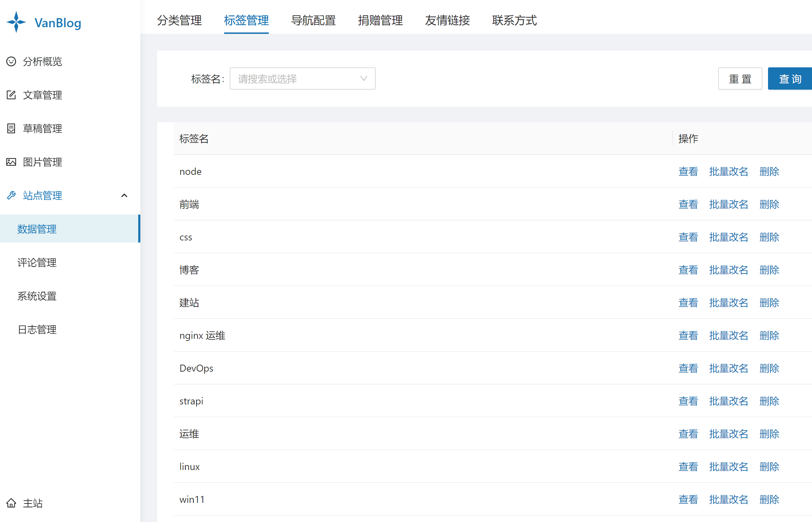The image size is (812, 522).
Task: Click 删除 for the win11 tag
Action: pos(769,499)
